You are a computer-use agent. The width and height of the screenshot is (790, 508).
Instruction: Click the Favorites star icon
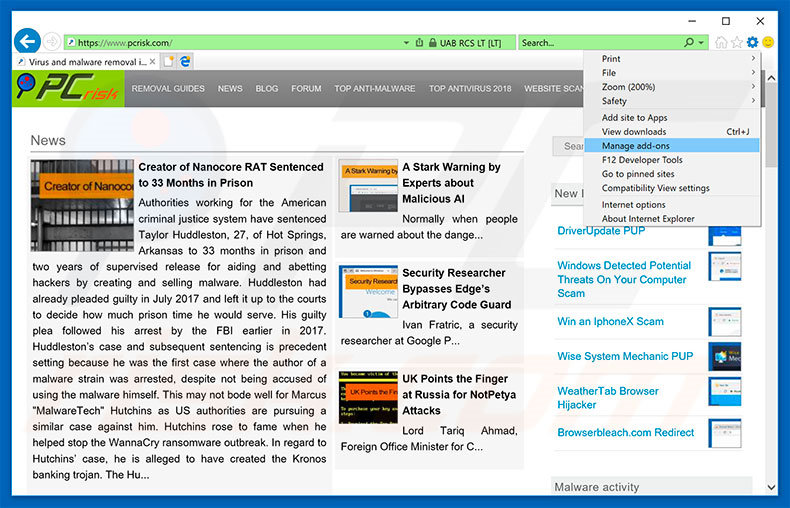737,43
